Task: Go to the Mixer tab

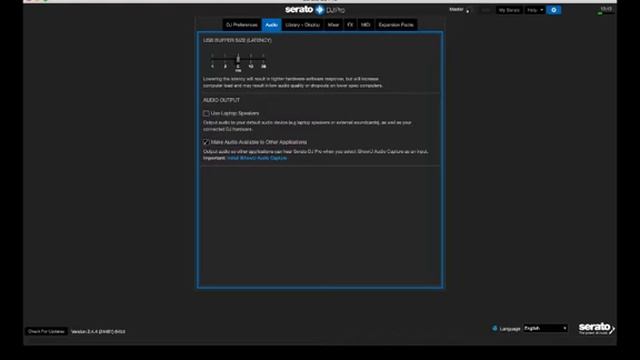Action: coord(333,25)
